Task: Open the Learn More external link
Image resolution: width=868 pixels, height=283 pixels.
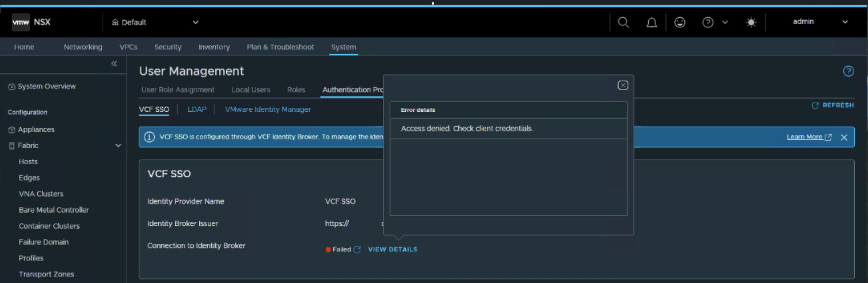Action: pyautogui.click(x=809, y=137)
